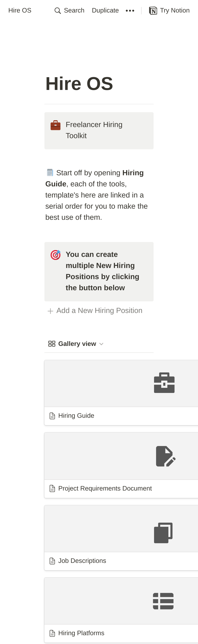Open the Hiring Platforms list-icon cover image
This screenshot has width=198, height=644.
[121, 601]
